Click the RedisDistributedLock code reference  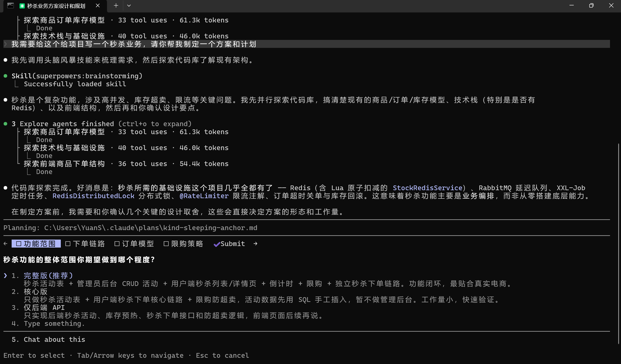[93, 196]
